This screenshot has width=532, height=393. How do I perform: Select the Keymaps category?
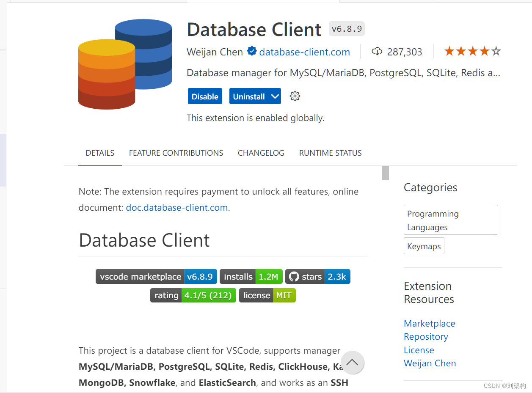pos(424,246)
